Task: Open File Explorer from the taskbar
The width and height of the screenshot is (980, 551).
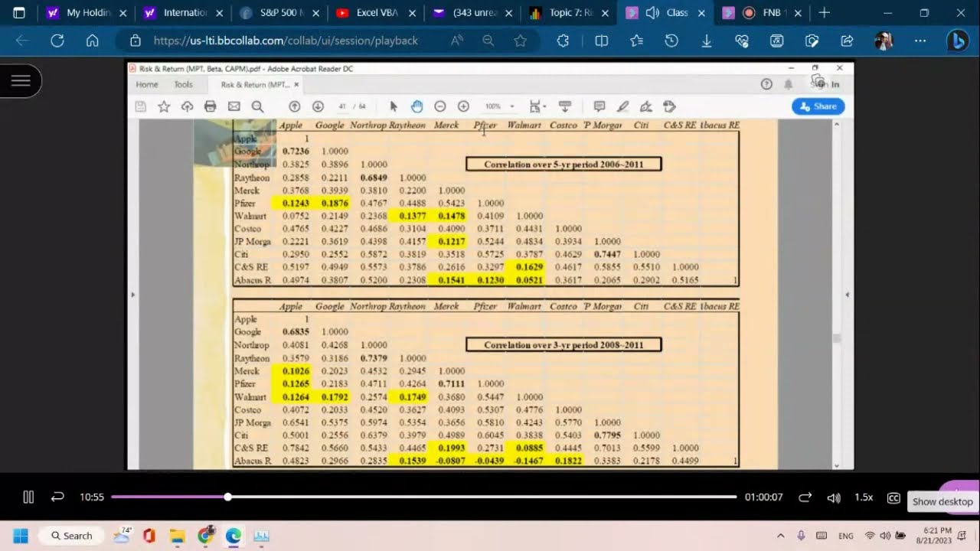Action: (177, 536)
